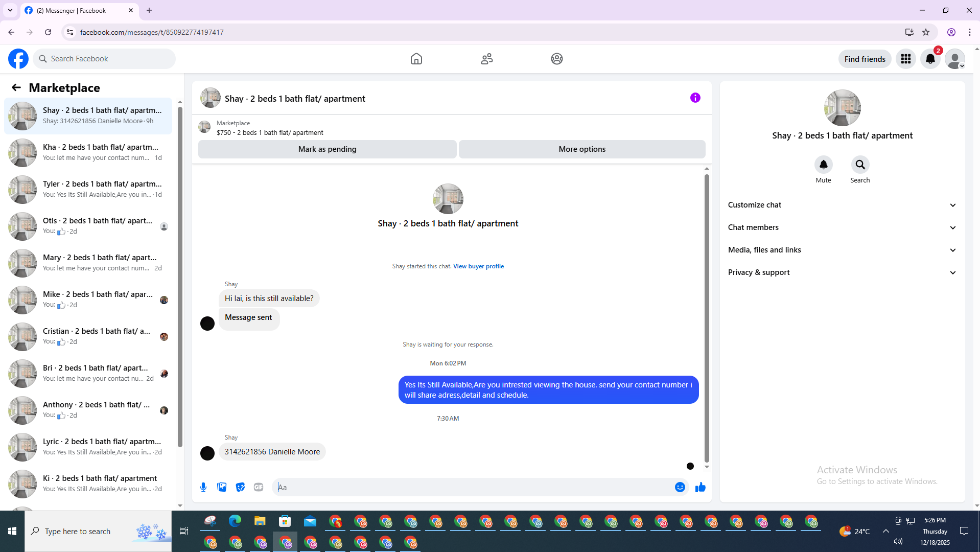Open the Home feed icon
Image resolution: width=980 pixels, height=552 pixels.
416,59
